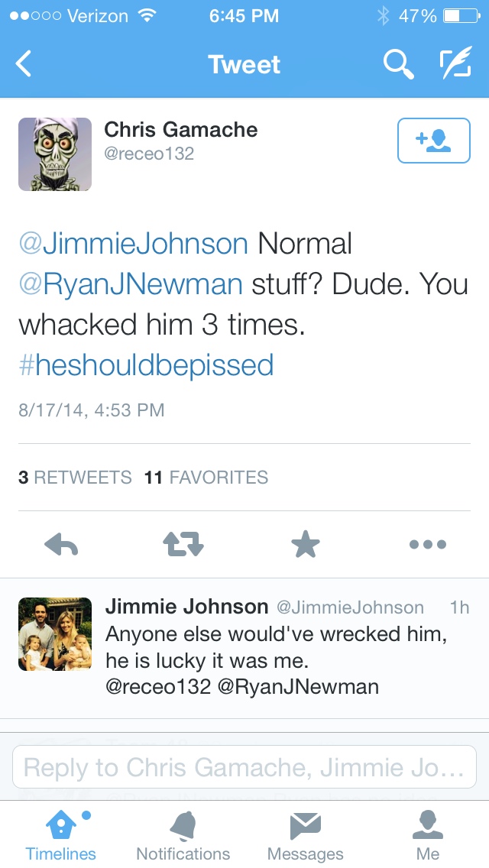Screen dimensions: 489x868
Task: Open search with the magnifier icon
Action: coord(398,64)
